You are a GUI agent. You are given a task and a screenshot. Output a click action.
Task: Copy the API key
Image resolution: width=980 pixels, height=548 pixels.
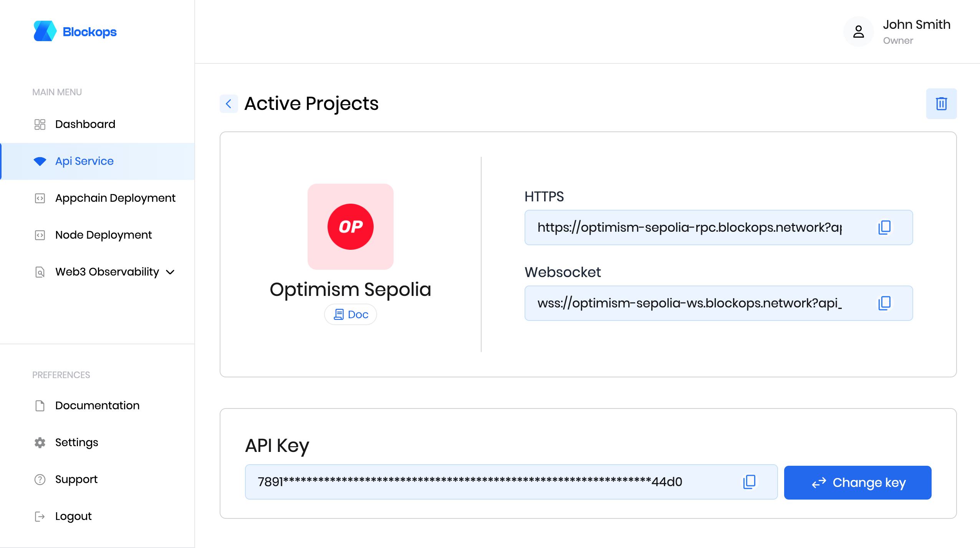pos(749,482)
